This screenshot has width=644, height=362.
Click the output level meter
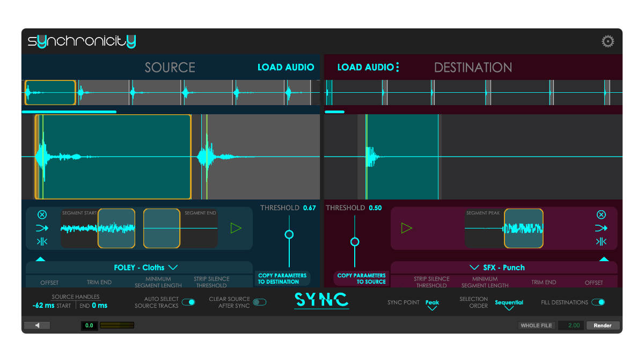click(x=117, y=325)
